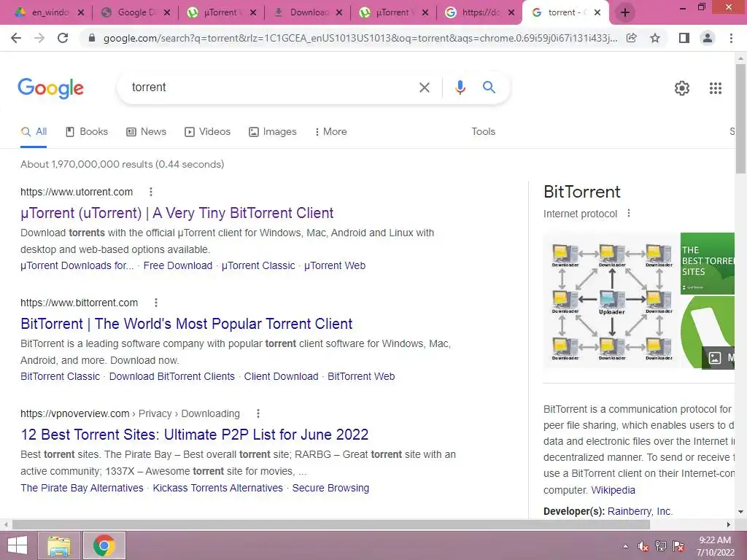This screenshot has height=560, width=747.
Task: Share this page via address bar icon
Action: pos(631,38)
